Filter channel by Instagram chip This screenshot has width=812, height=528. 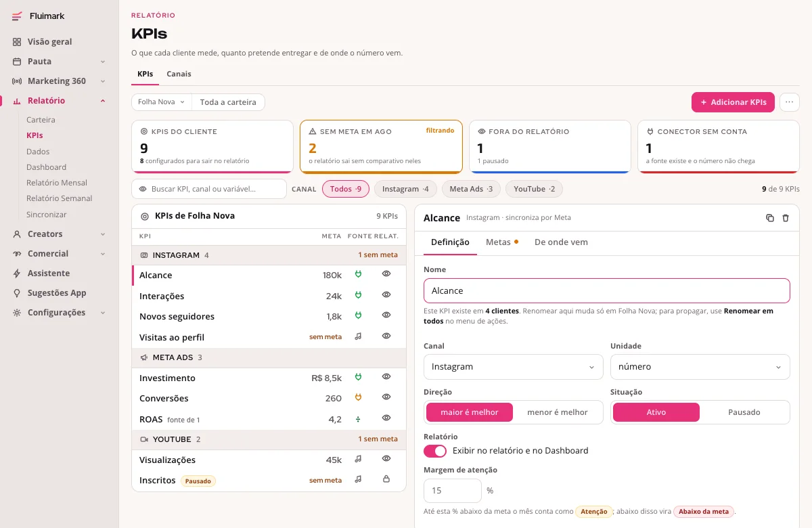point(405,189)
